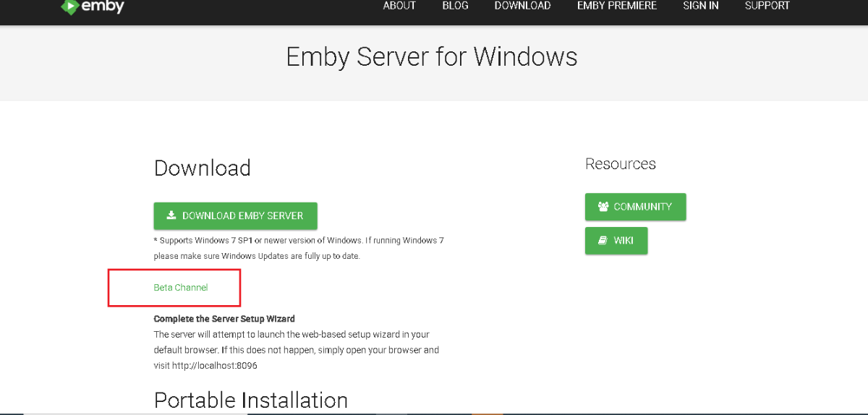Click 'Complete the Server Setup Wizard' text

pyautogui.click(x=224, y=319)
